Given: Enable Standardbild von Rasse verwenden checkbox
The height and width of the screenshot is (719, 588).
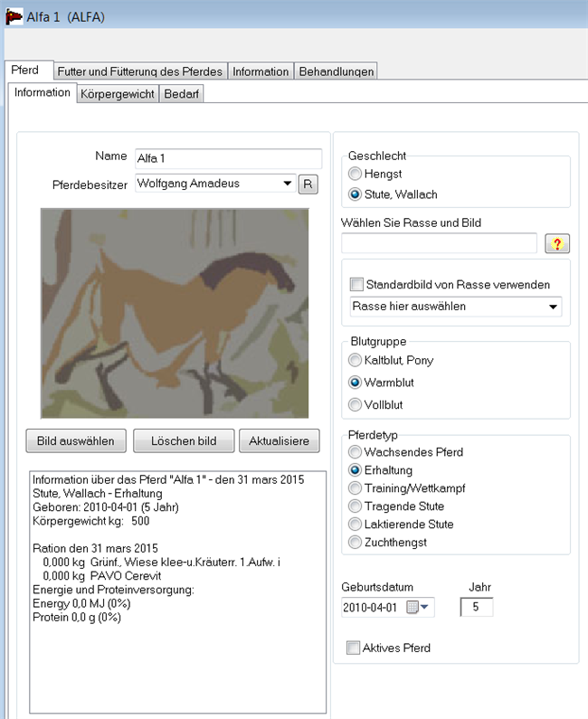Looking at the screenshot, I should [356, 284].
